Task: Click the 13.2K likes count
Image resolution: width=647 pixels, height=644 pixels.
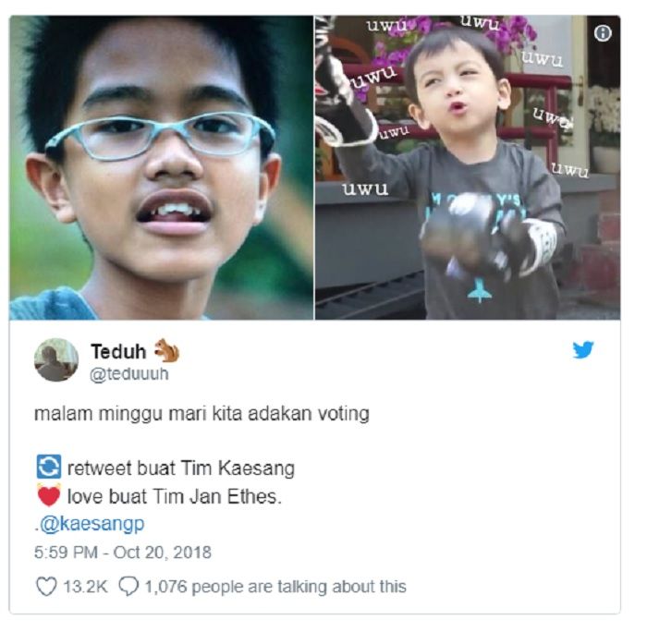Action: [x=85, y=587]
